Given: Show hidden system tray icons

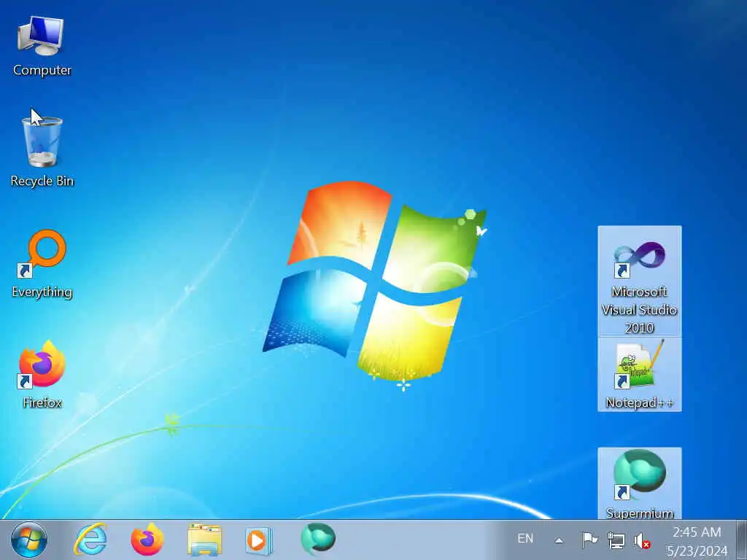Looking at the screenshot, I should (x=559, y=540).
